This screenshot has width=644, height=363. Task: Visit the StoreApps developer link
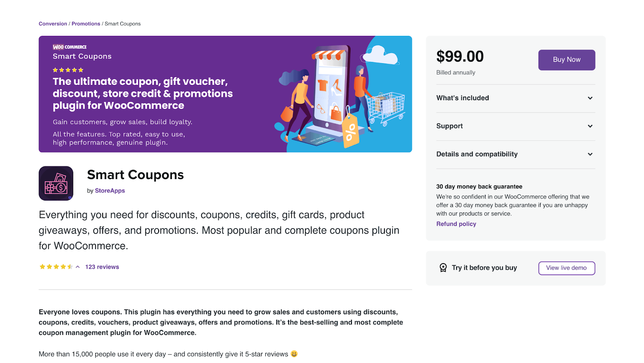click(110, 191)
